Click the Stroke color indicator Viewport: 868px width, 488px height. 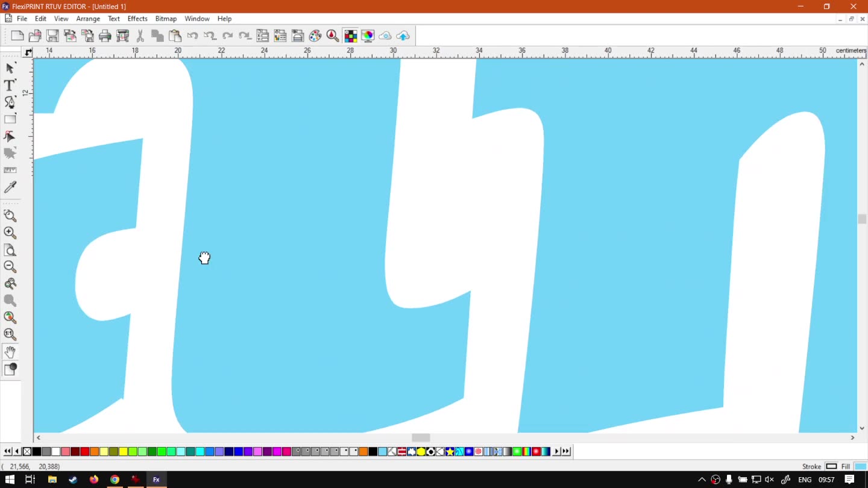point(831,466)
